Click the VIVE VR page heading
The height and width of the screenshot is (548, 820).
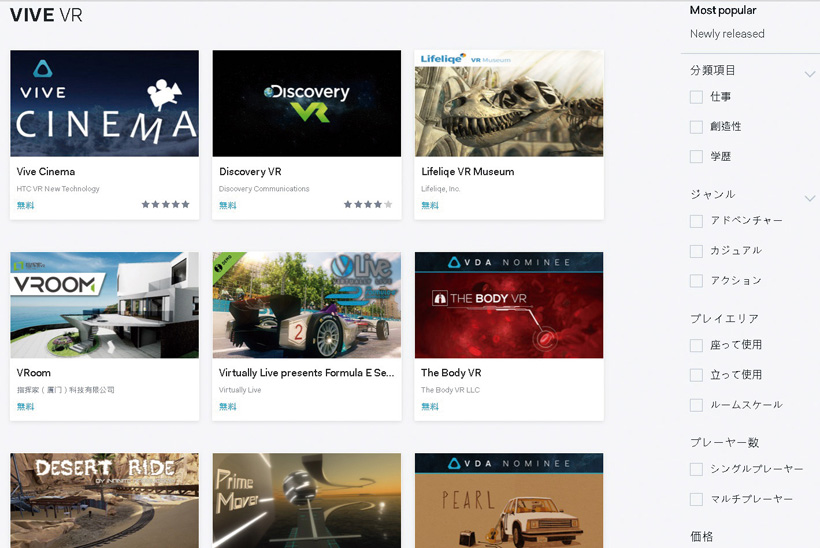pyautogui.click(x=46, y=15)
